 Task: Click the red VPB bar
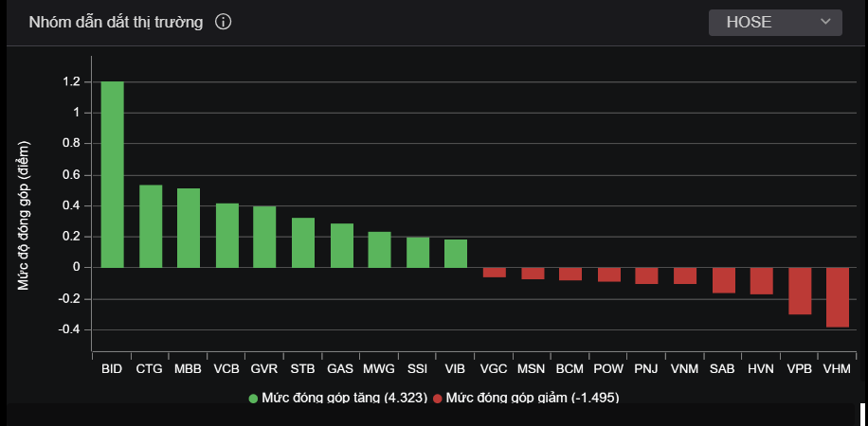pyautogui.click(x=800, y=291)
